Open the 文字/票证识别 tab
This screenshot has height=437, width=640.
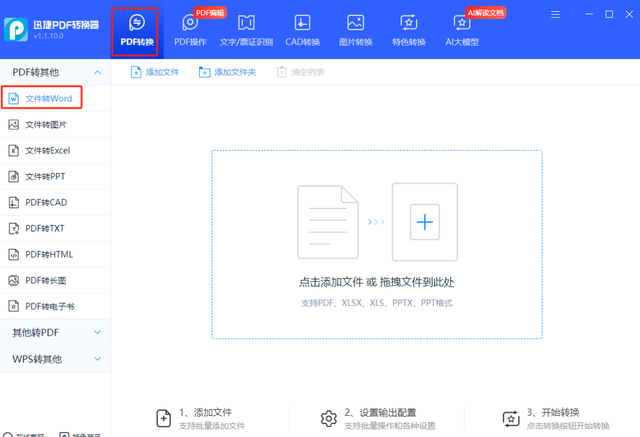point(246,31)
